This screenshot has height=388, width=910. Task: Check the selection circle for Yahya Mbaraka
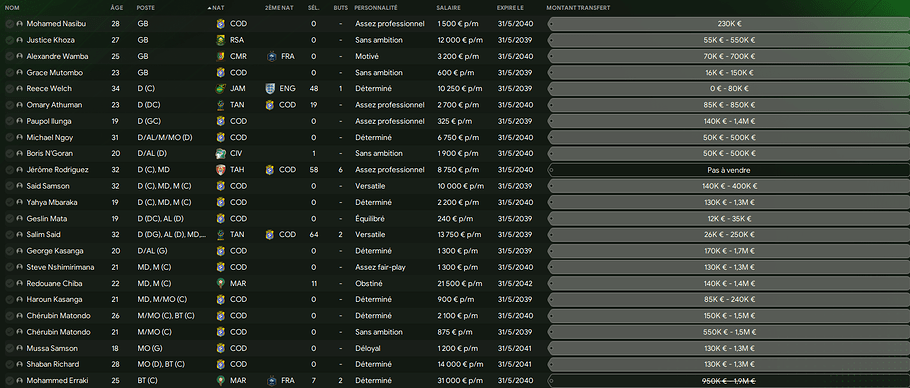9,202
